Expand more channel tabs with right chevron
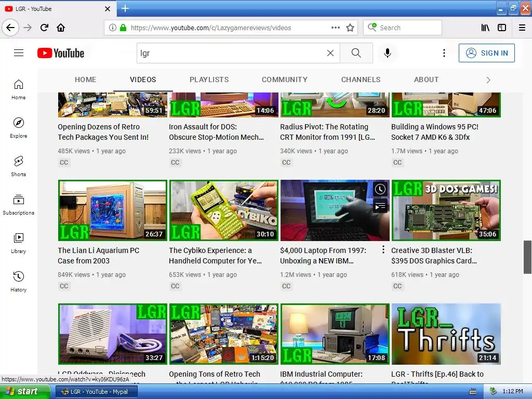The width and height of the screenshot is (532, 399). click(488, 80)
